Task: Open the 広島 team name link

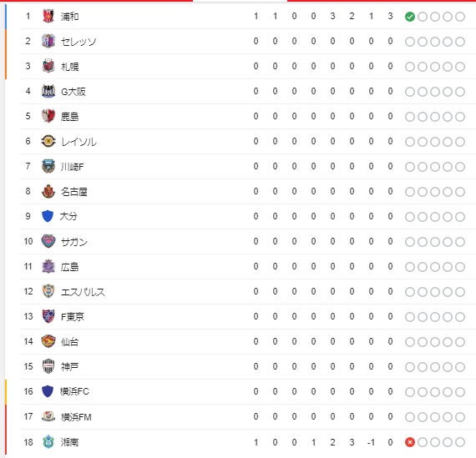Action: pyautogui.click(x=70, y=267)
